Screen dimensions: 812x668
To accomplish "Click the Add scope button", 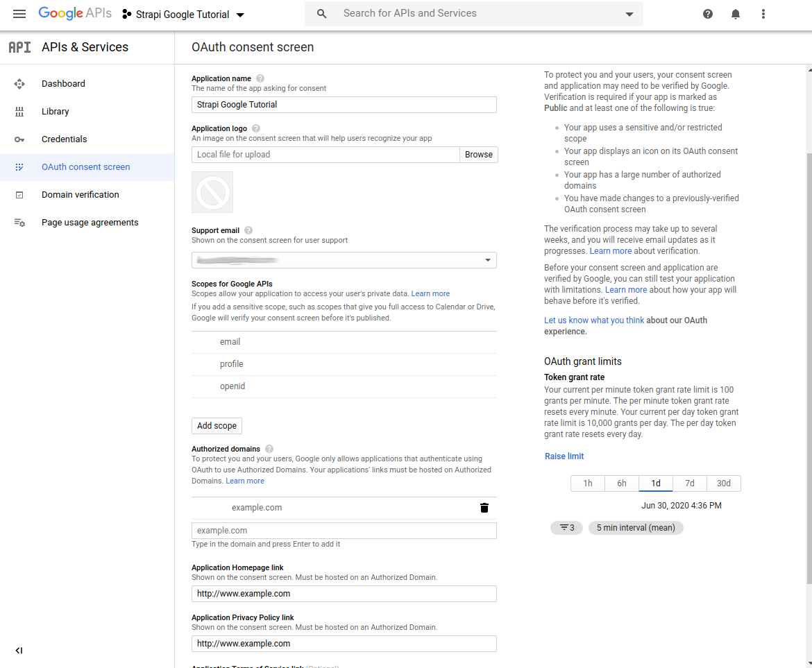I will point(217,426).
